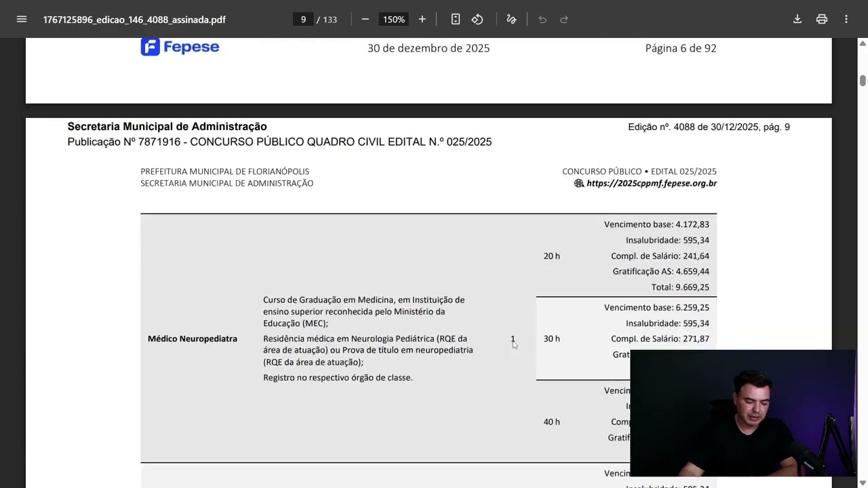
Task: Click 'PREFEITURA MUNICIPAL DE FLORIANÓPOLIS' header
Action: 225,171
